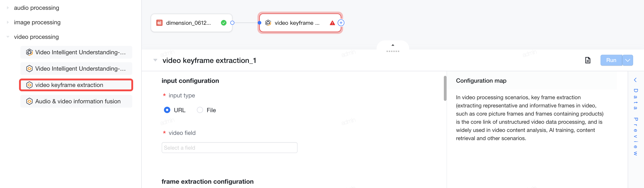Viewport: 644px width, 188px height.
Task: Click the blue plus icon on keyframe node
Action: coord(341,23)
